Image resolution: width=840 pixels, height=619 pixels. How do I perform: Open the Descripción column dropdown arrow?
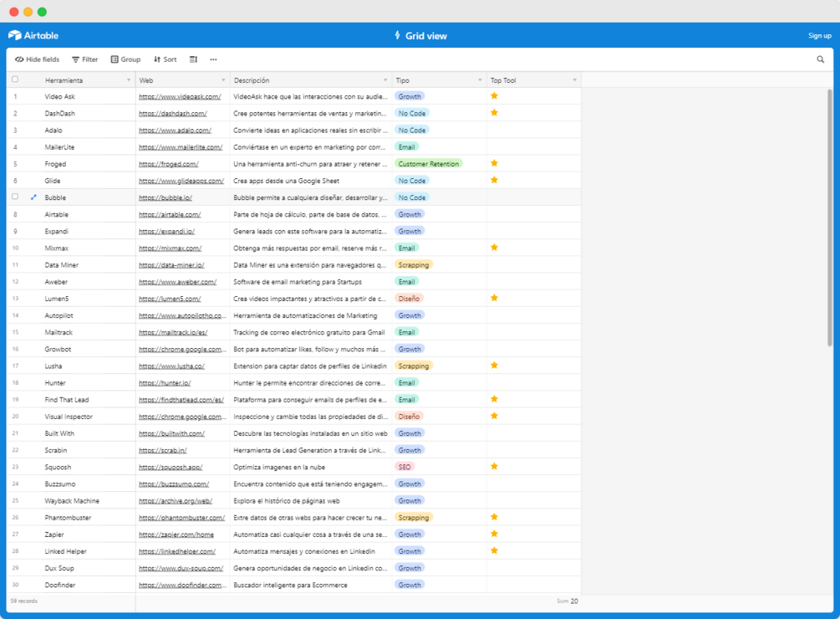tap(385, 80)
